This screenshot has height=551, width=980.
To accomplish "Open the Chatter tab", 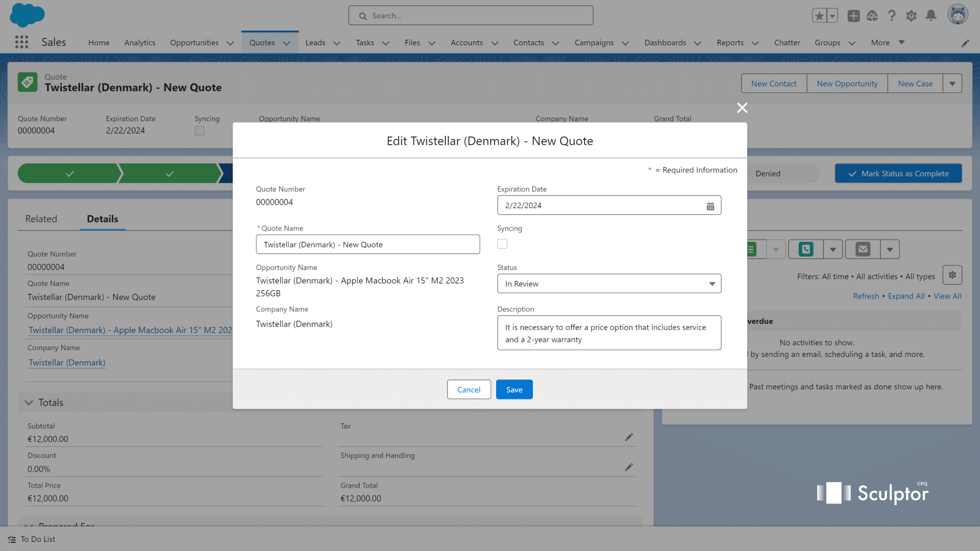I will (787, 43).
